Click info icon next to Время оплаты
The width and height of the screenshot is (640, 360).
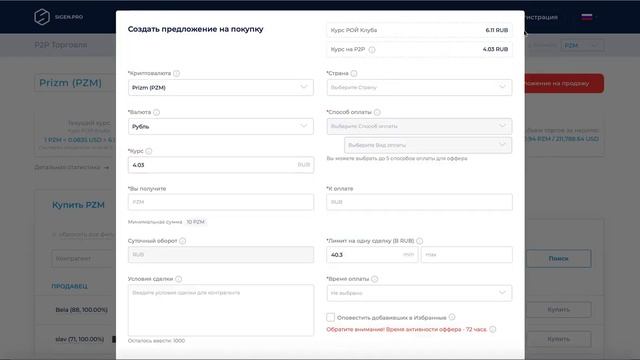tap(374, 279)
